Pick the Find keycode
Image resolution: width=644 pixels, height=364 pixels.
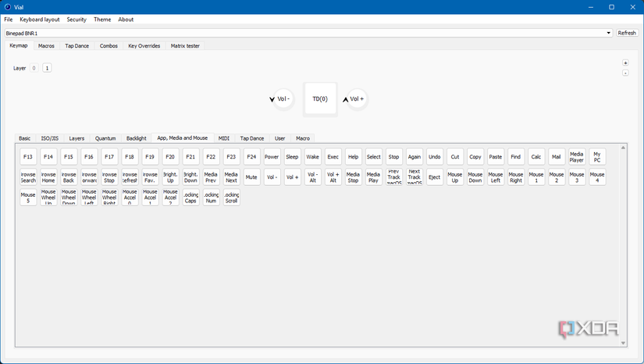[x=516, y=156]
